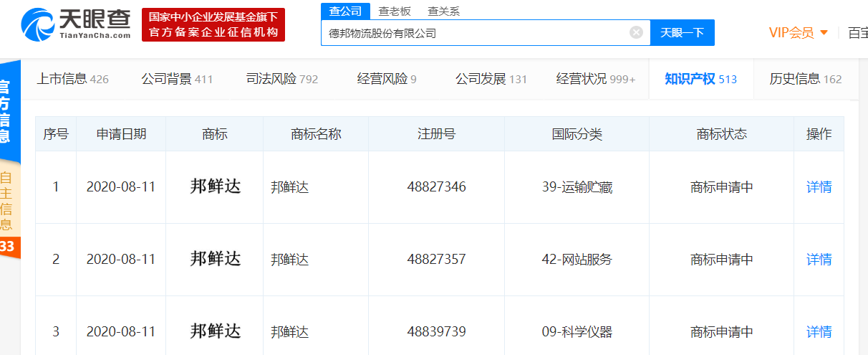
Task: Click trademark name 邦鲜达 in row 1
Action: [289, 187]
